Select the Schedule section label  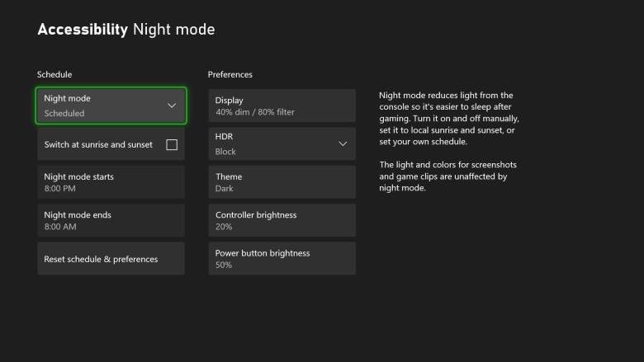tap(54, 74)
